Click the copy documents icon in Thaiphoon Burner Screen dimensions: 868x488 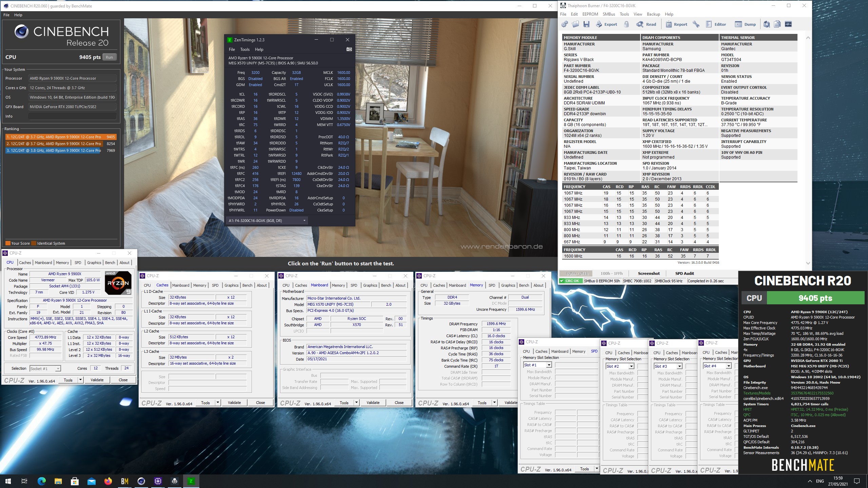[x=777, y=24]
